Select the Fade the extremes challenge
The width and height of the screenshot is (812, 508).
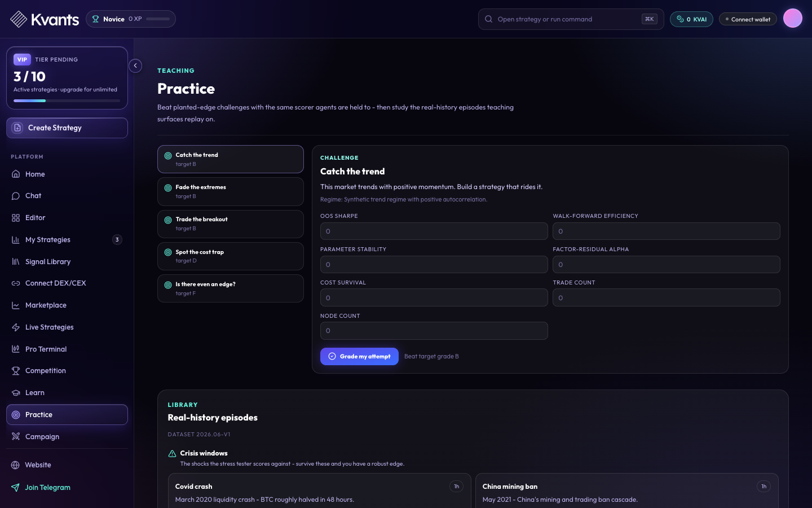(231, 192)
